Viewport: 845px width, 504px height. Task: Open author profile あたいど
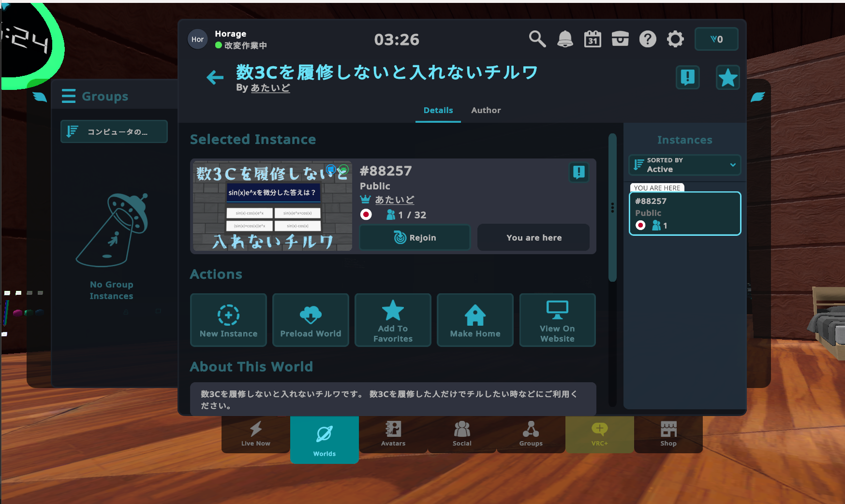(x=270, y=88)
